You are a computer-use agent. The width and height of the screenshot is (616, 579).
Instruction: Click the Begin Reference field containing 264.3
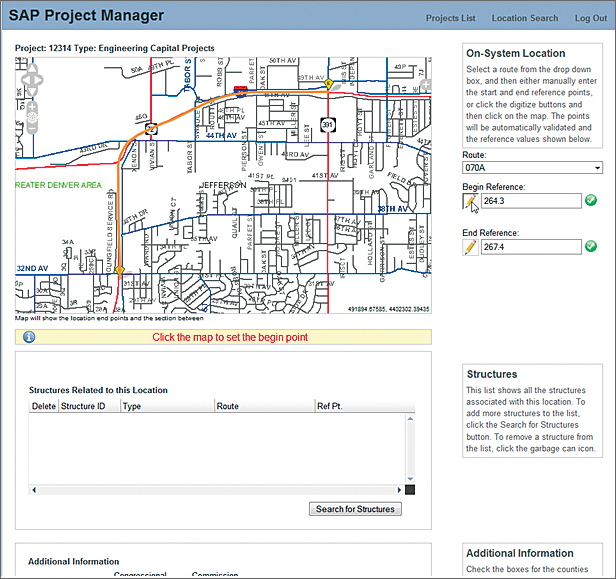point(531,201)
